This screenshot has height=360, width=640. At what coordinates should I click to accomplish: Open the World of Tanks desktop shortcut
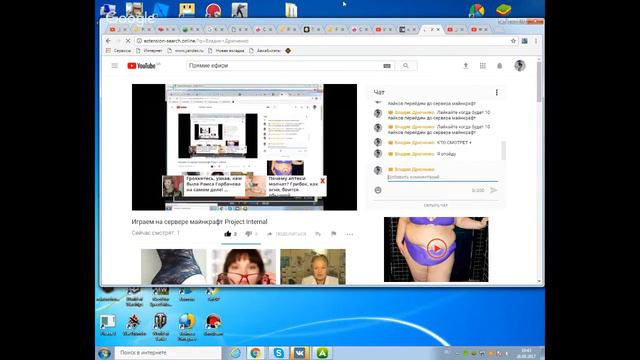click(x=160, y=327)
